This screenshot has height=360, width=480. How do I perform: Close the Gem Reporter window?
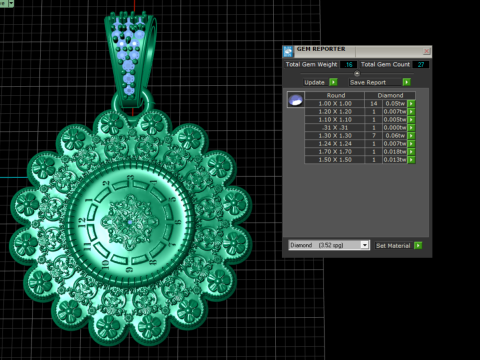(x=426, y=51)
